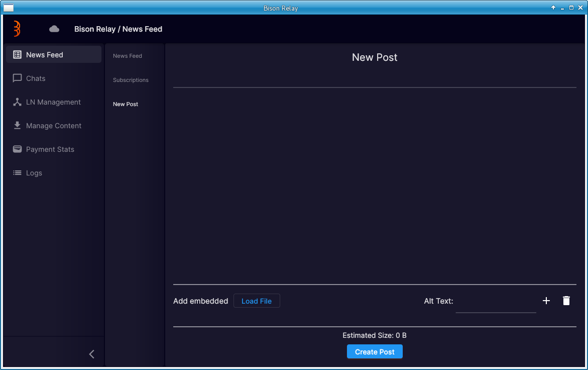
Task: Open the News Feed sub-tab
Action: [127, 56]
